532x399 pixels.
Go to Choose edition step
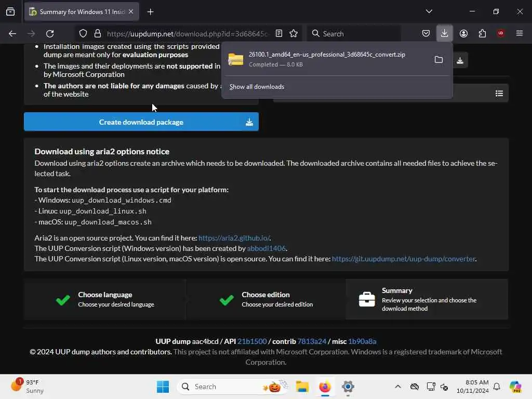(x=266, y=299)
